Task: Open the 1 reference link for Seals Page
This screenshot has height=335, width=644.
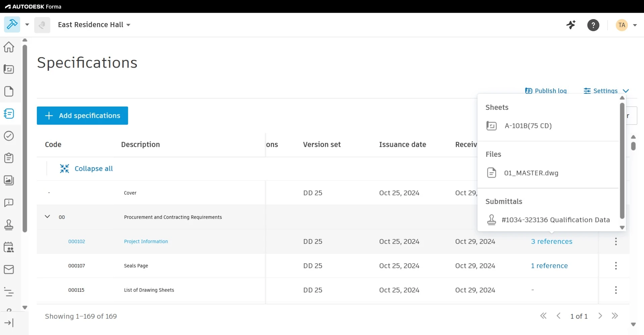Action: (549, 266)
